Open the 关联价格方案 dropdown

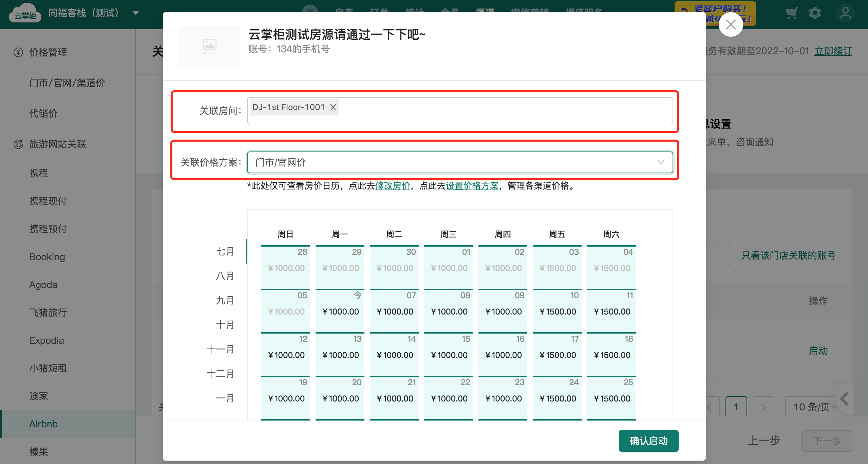point(459,162)
